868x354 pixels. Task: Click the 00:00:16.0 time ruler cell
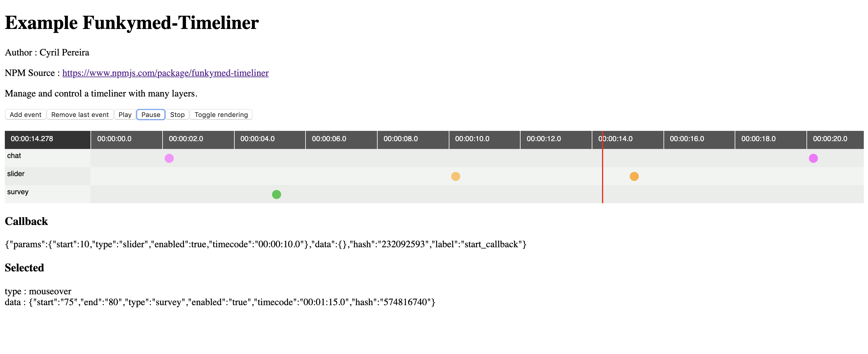click(699, 139)
